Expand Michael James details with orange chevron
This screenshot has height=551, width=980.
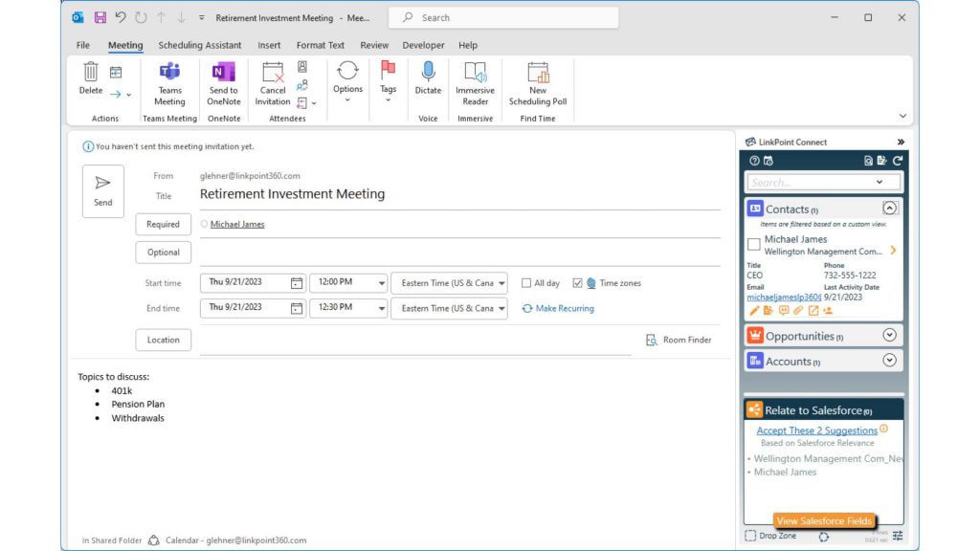(893, 250)
